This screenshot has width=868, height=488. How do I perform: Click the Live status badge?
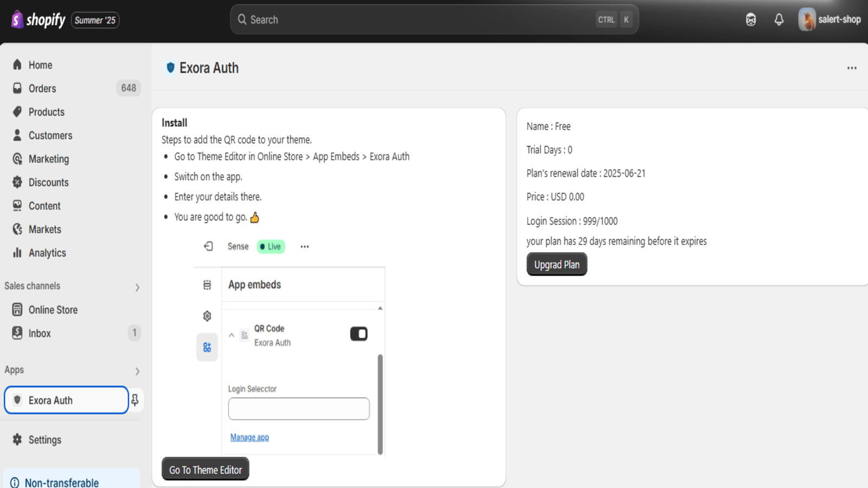(x=271, y=246)
